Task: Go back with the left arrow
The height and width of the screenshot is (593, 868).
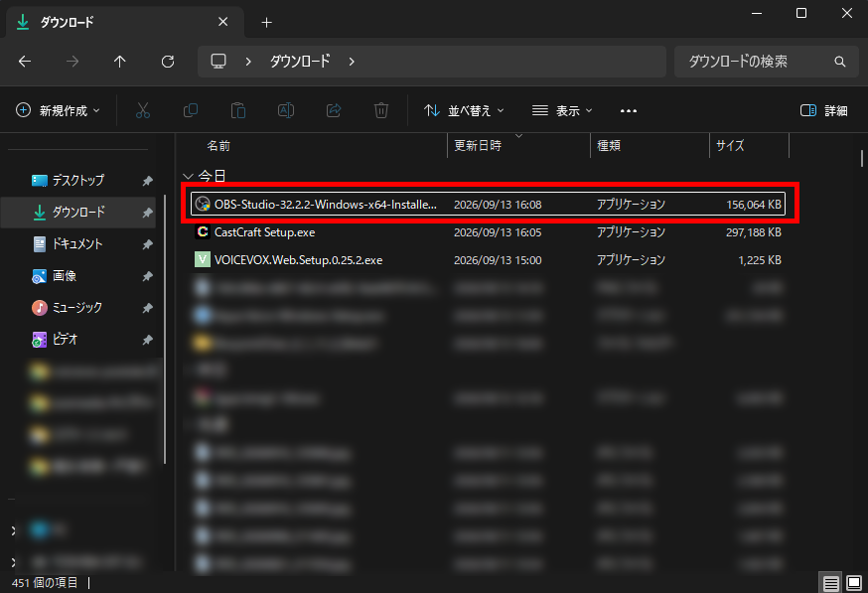Action: pos(25,62)
